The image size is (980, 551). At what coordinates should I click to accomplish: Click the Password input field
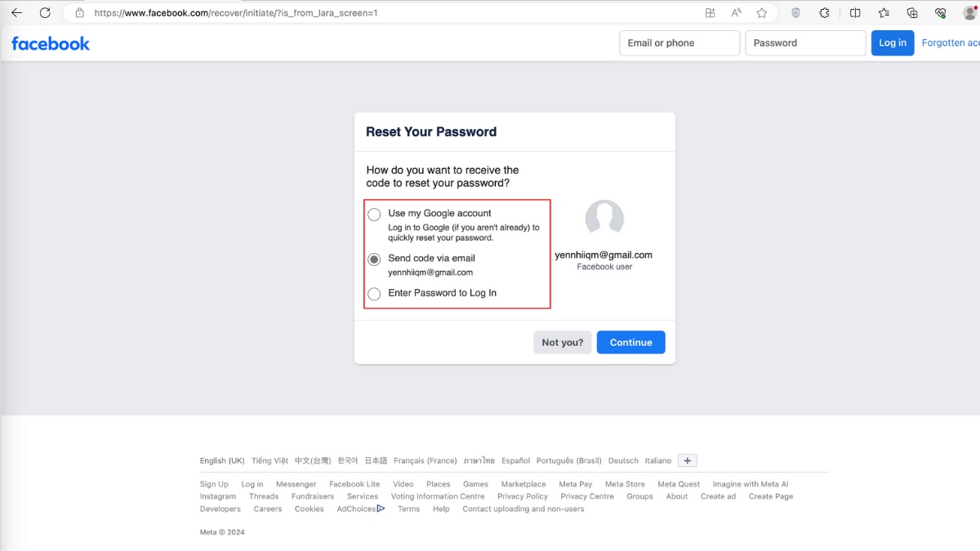click(x=804, y=42)
